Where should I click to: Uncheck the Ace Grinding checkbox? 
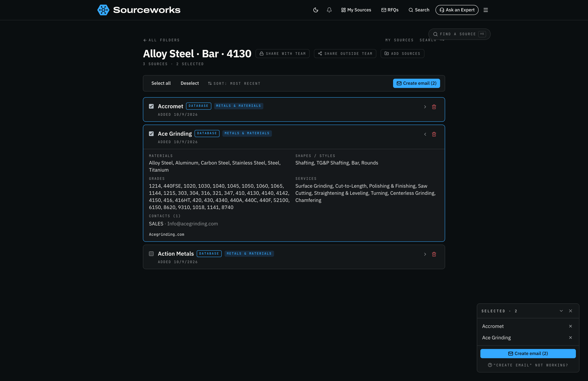coord(151,134)
